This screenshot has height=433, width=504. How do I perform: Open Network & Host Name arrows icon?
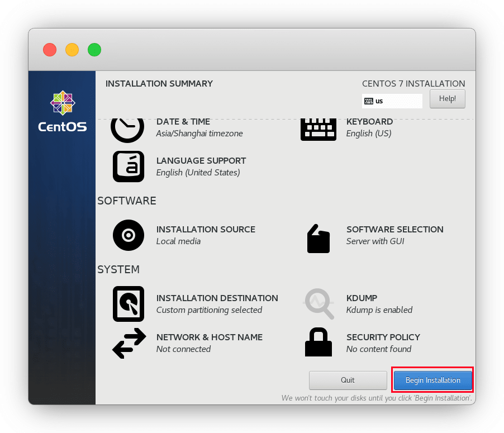[x=129, y=343]
